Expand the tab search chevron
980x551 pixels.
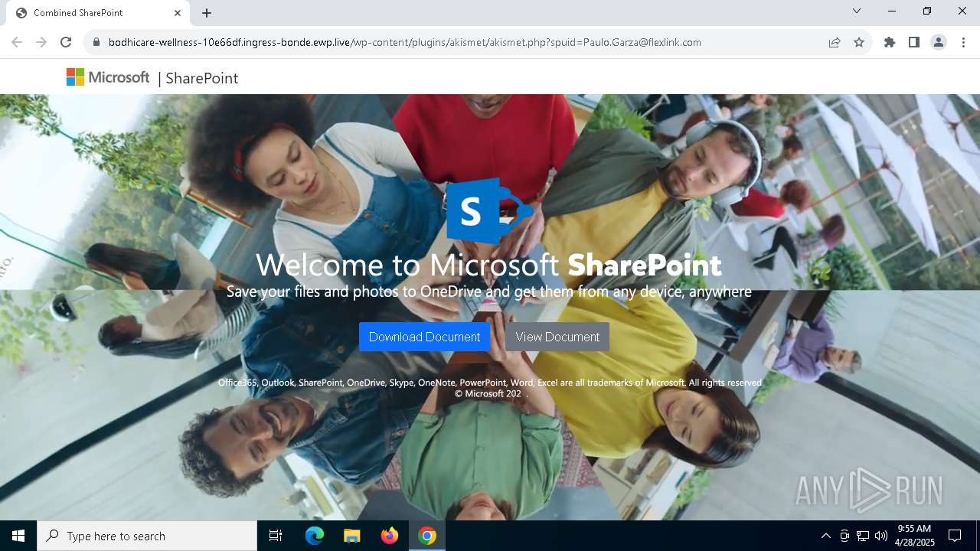tap(857, 11)
